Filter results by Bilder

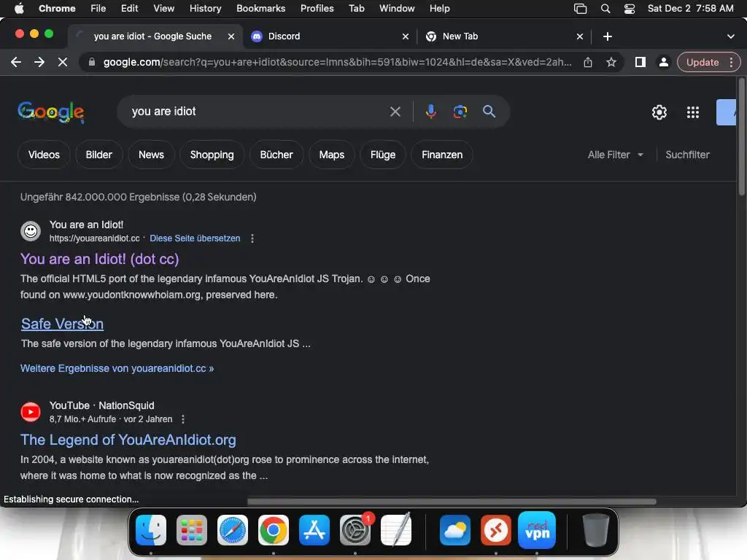click(x=98, y=155)
